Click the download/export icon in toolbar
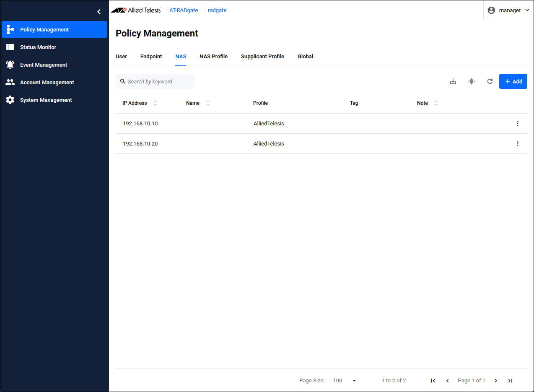 point(453,81)
